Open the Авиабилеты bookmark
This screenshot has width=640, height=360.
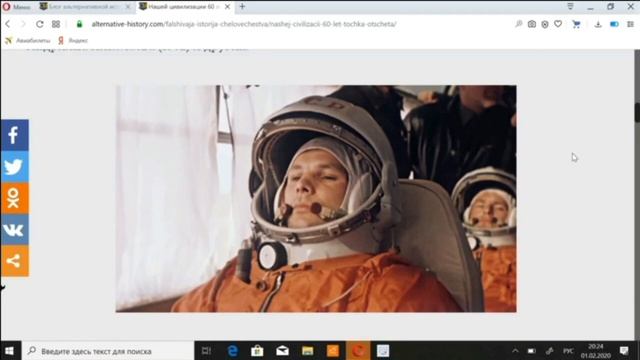click(27, 40)
